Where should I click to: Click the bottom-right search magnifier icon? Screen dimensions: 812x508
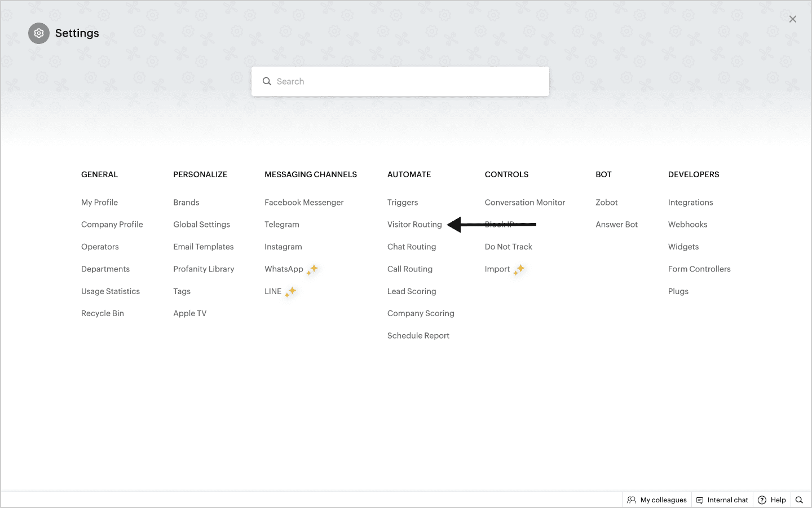pyautogui.click(x=799, y=500)
